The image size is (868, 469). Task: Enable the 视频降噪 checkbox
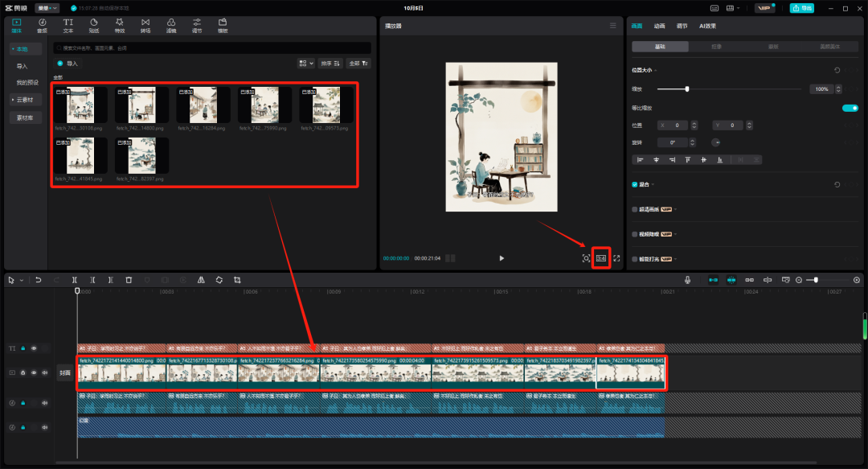[x=634, y=235]
